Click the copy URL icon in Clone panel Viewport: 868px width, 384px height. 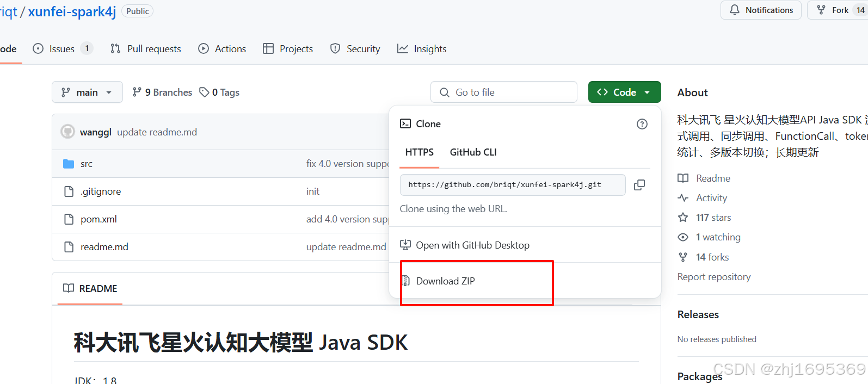pos(639,185)
